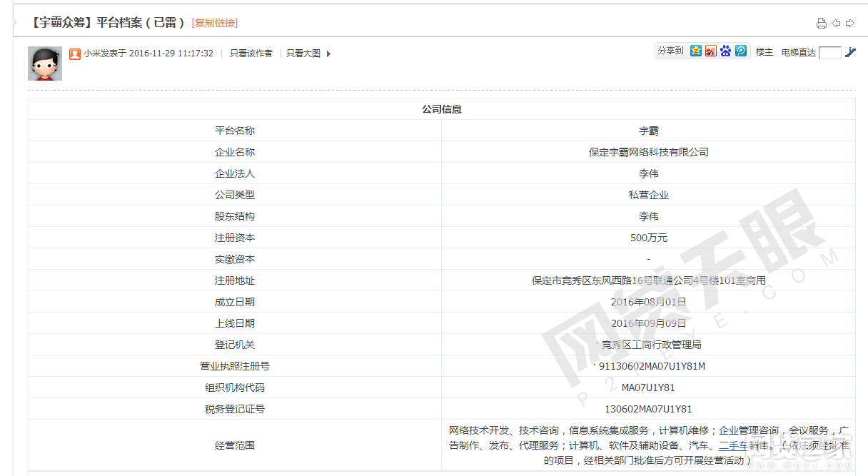Click 只看大图 link
Viewport: 868px width, 476px height.
pyautogui.click(x=303, y=54)
